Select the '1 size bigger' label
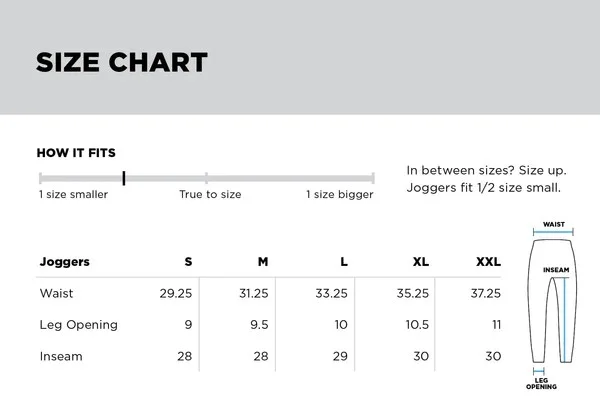The width and height of the screenshot is (600, 411). (x=340, y=194)
